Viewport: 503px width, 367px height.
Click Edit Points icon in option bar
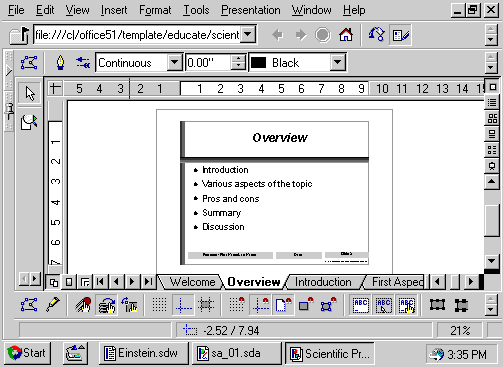(x=29, y=305)
